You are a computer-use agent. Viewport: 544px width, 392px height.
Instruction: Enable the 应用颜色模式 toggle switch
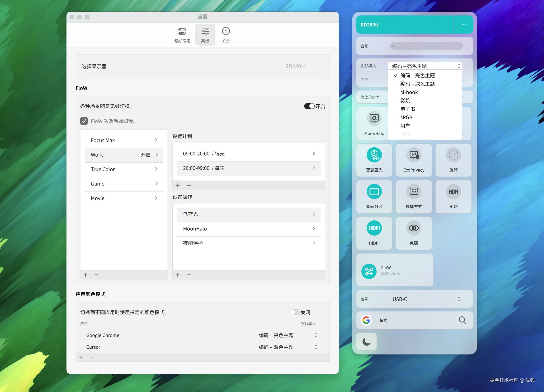[x=294, y=312]
